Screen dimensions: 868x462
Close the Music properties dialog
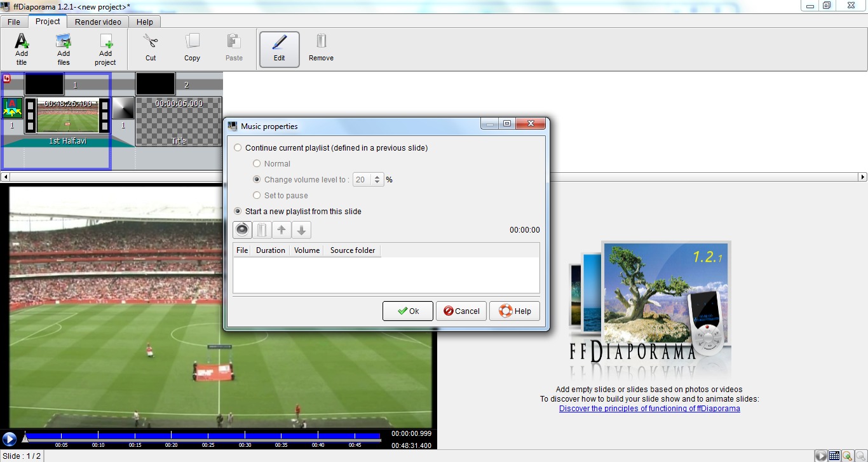[x=532, y=124]
